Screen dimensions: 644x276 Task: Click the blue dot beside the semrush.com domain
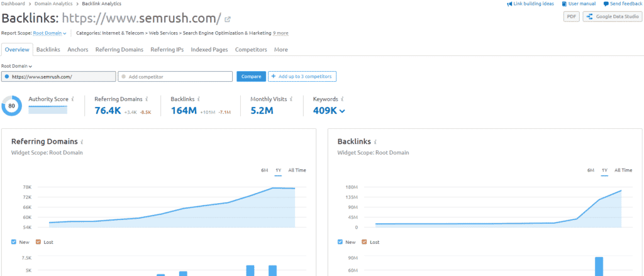click(7, 77)
